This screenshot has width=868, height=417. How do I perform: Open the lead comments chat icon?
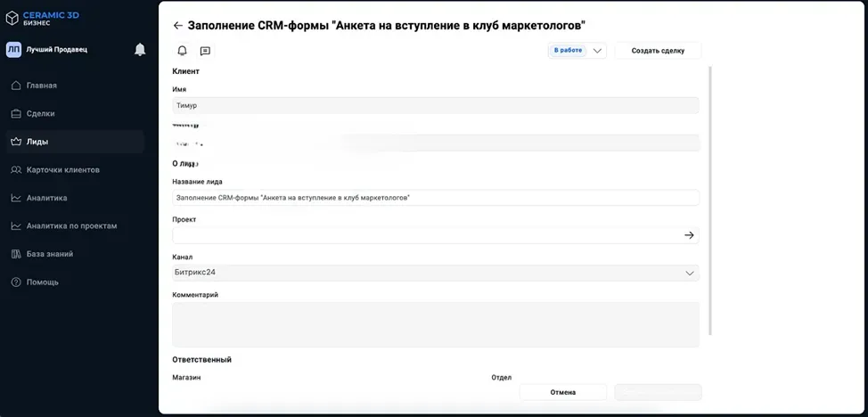(x=205, y=51)
